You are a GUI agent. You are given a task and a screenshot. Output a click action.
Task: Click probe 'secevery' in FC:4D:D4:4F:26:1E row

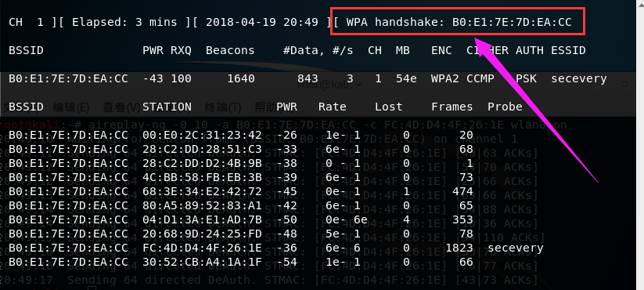click(516, 248)
